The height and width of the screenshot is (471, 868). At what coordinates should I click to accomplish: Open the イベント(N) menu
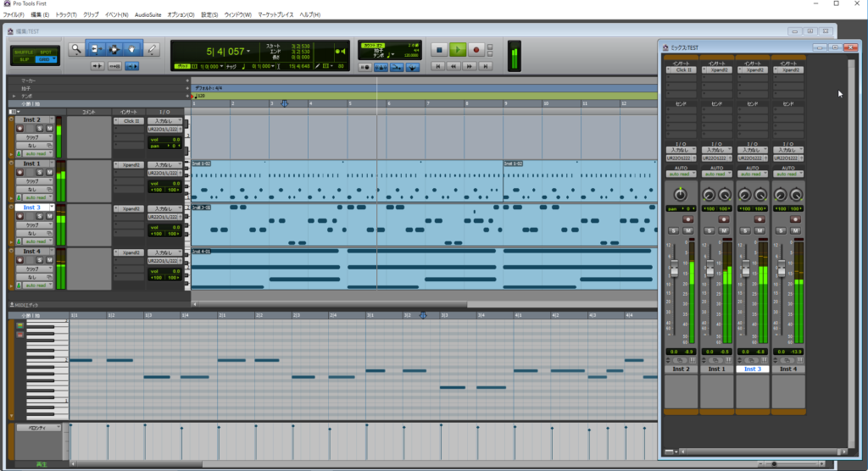tap(117, 15)
